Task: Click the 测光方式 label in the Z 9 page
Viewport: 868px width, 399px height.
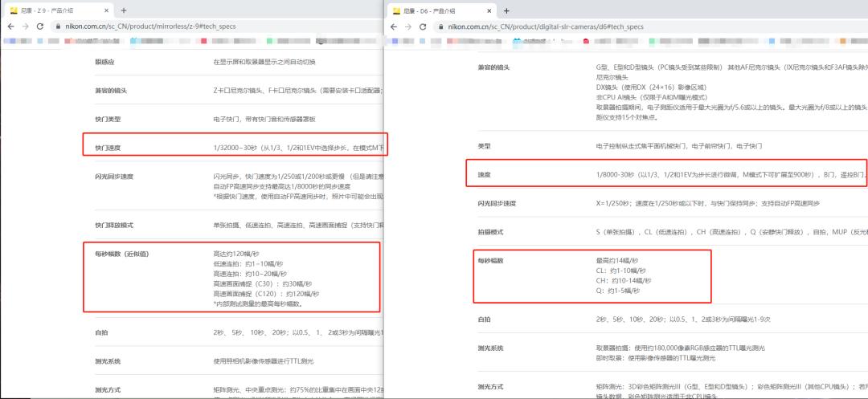Action: [108, 390]
